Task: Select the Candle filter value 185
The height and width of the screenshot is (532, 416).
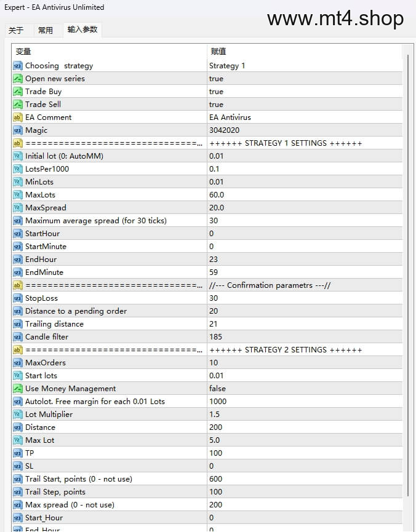Action: (215, 337)
